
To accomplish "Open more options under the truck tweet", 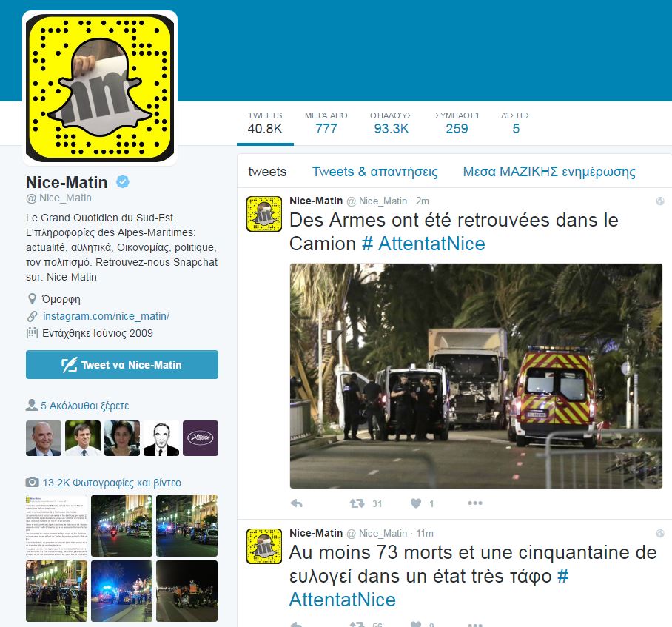I will [475, 503].
